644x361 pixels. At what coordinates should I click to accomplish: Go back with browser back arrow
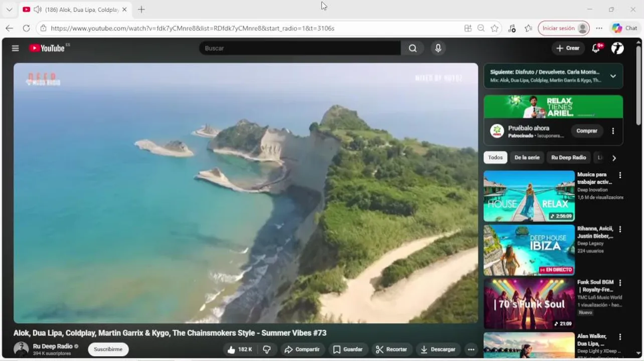pos(9,28)
